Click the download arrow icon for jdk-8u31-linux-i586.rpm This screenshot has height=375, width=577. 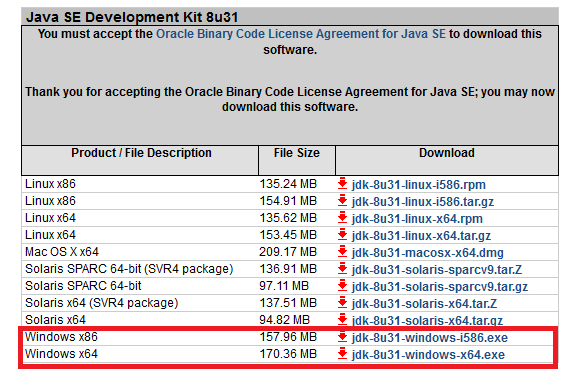tap(342, 183)
